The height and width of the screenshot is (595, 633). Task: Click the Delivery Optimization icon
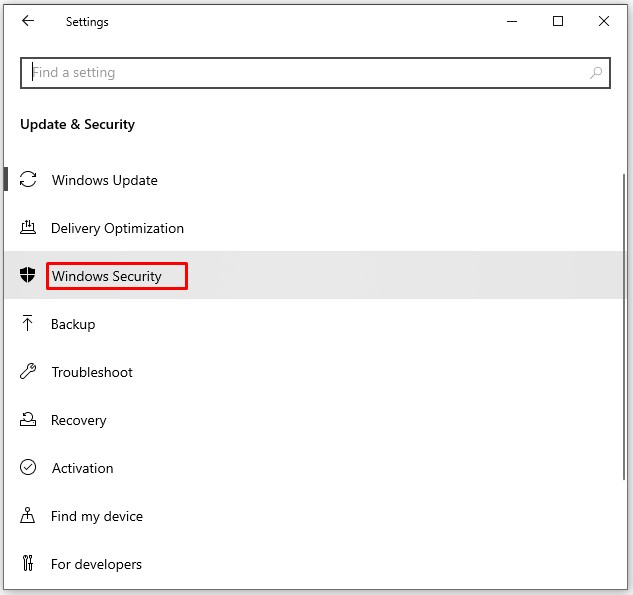(29, 228)
